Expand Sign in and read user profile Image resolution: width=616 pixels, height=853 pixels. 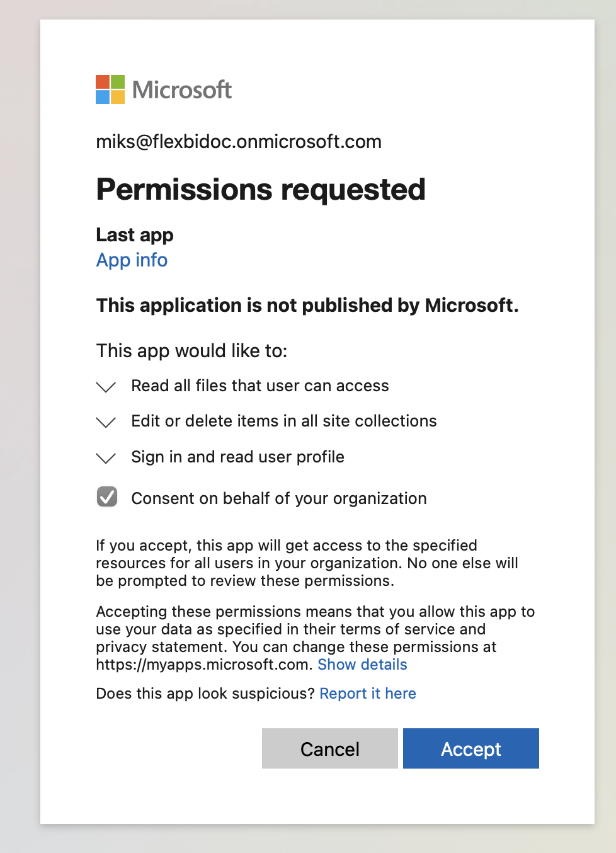(106, 459)
